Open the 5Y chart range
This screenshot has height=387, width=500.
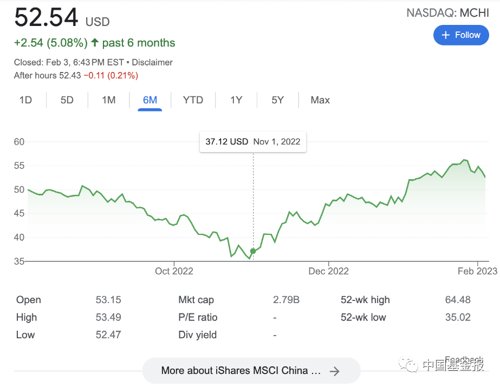point(277,100)
